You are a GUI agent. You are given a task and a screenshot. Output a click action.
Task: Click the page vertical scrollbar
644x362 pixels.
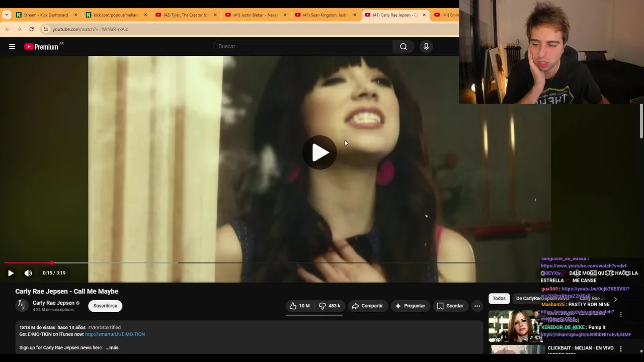641,121
